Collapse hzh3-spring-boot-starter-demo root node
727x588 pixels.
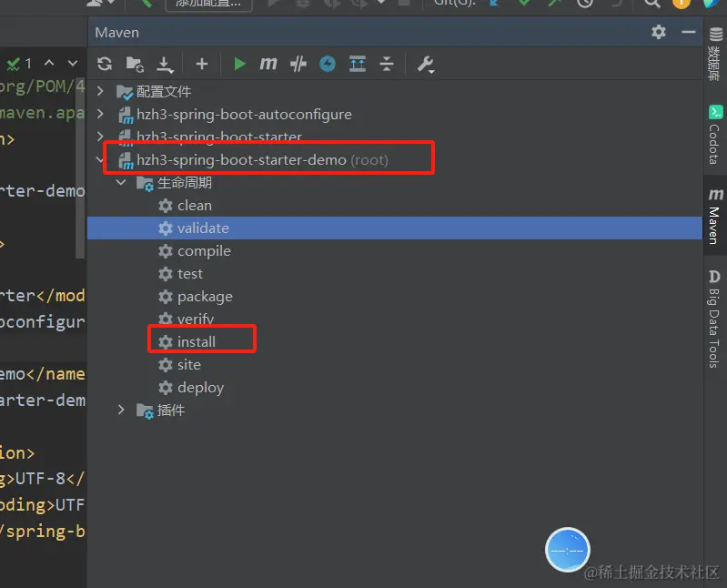pyautogui.click(x=100, y=160)
